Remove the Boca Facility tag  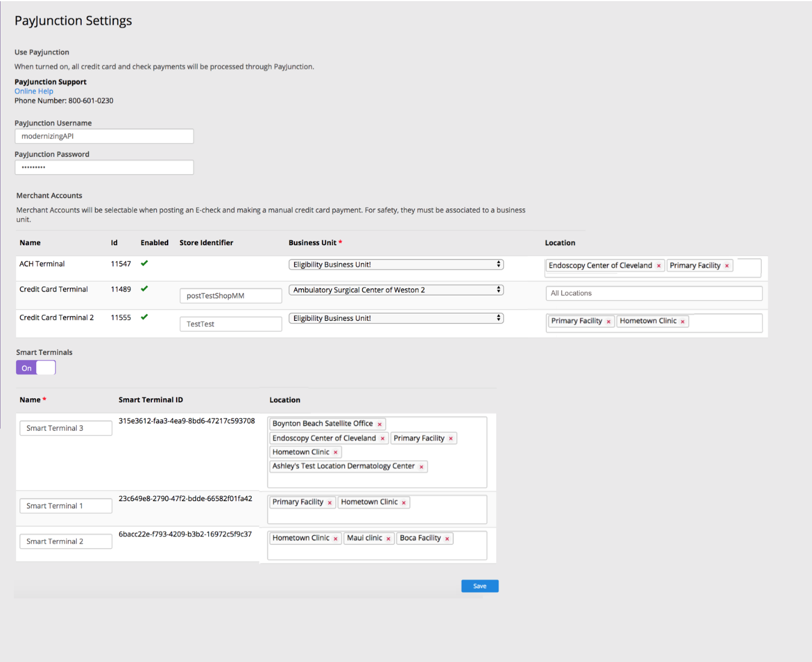tap(447, 539)
